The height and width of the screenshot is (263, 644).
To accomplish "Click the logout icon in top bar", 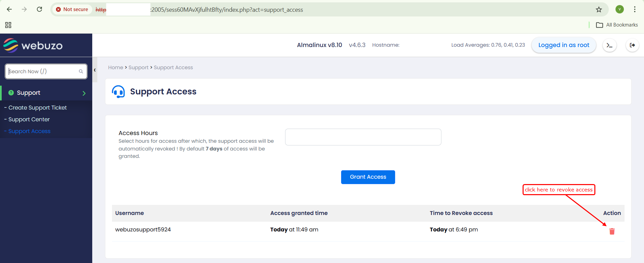I will click(x=632, y=45).
